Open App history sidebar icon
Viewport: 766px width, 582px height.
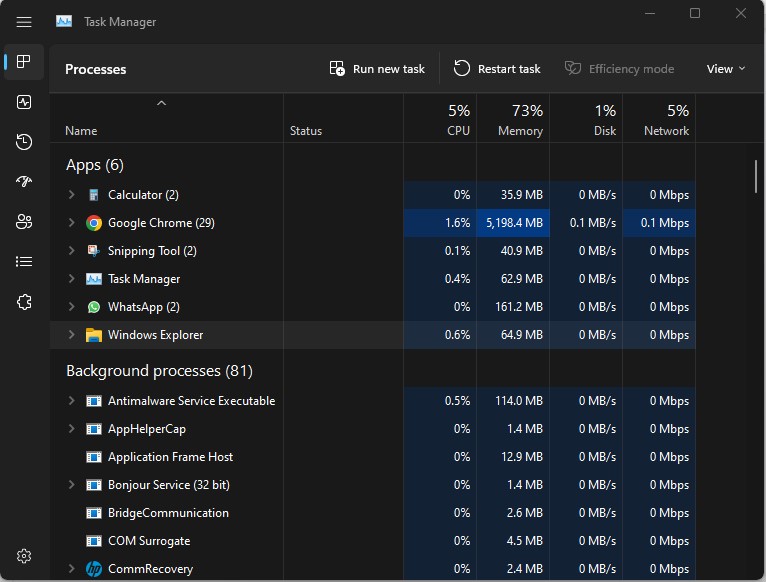point(23,142)
